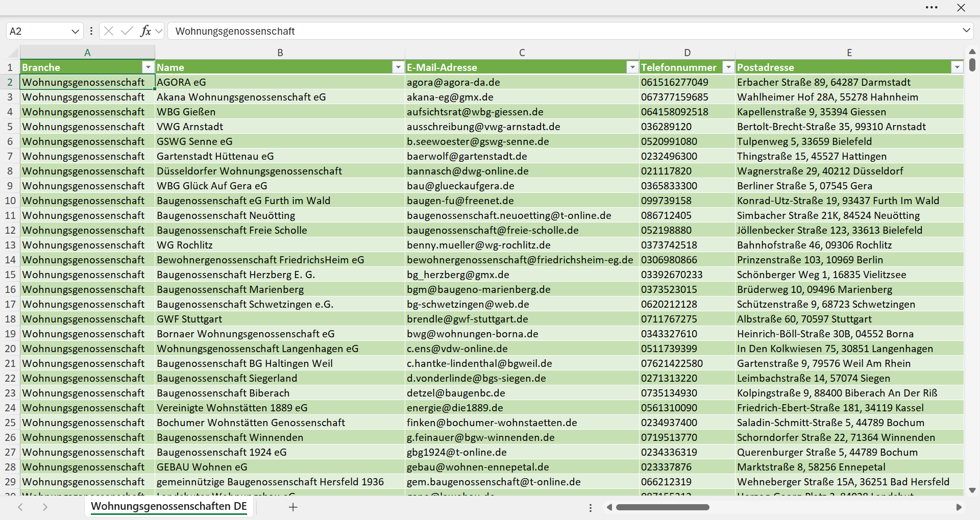Select column A header
The height and width of the screenshot is (520, 980).
[87, 53]
